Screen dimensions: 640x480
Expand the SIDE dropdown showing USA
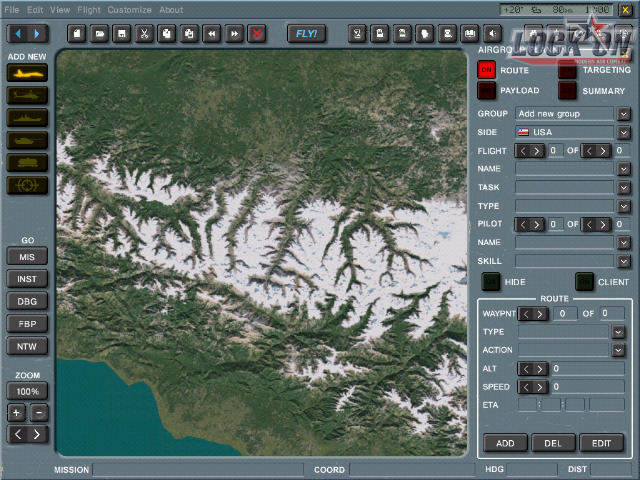point(623,132)
